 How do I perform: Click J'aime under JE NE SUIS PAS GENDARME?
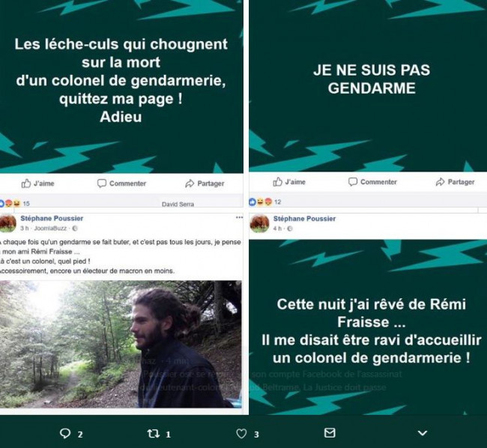click(289, 182)
